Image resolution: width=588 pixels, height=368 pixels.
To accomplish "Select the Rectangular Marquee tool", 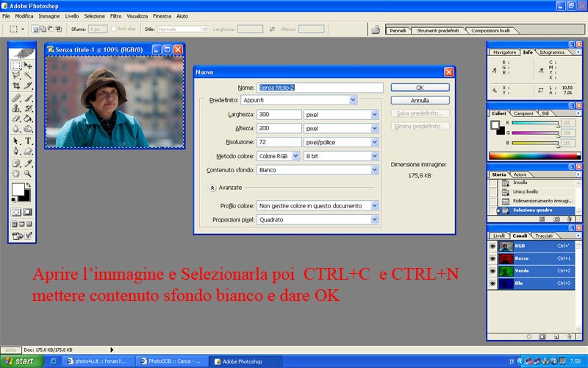I will [x=16, y=66].
